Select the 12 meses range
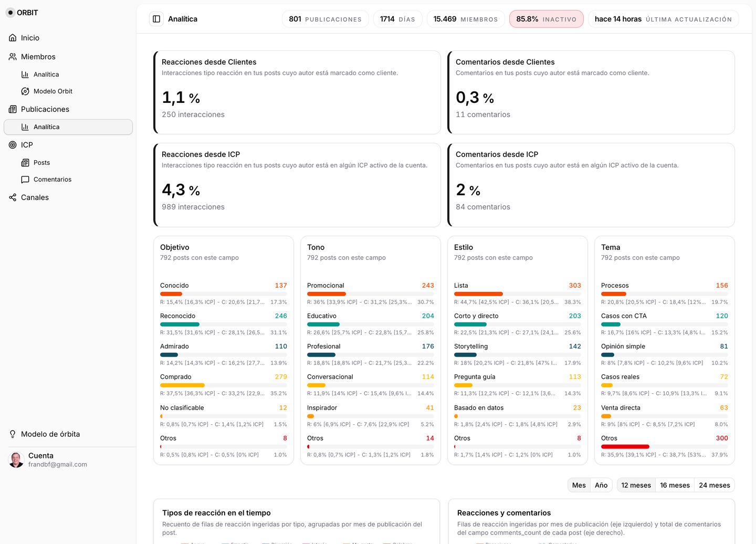Image resolution: width=756 pixels, height=544 pixels. [x=636, y=485]
